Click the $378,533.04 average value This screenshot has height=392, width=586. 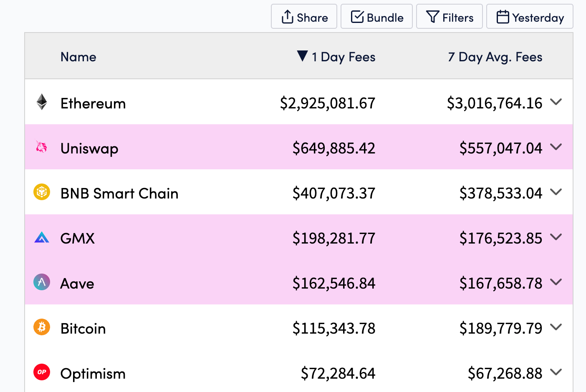point(501,193)
